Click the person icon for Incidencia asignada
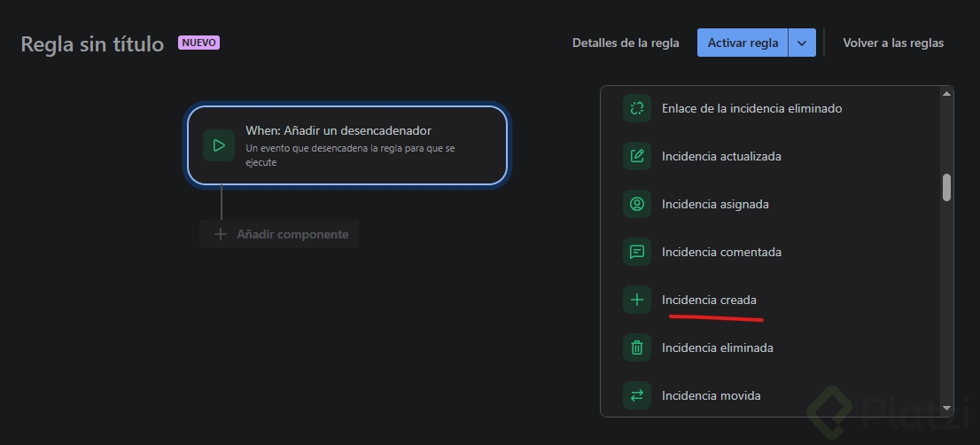The width and height of the screenshot is (980, 445). pos(636,205)
